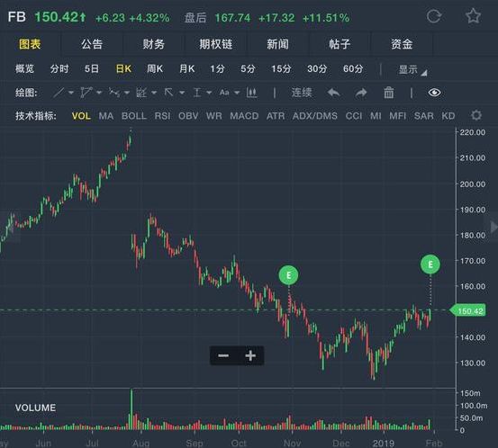Toggle continuous drawing mode 连续
498x448 pixels.
(x=302, y=93)
